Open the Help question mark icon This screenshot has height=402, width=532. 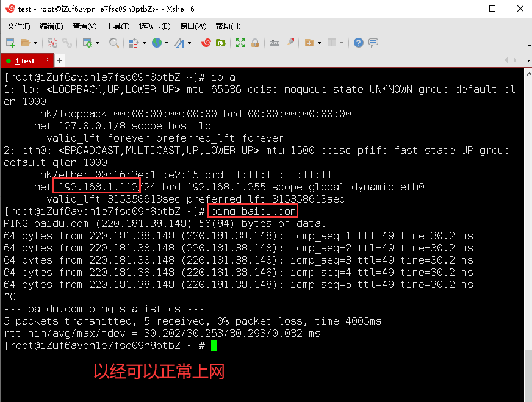click(358, 43)
